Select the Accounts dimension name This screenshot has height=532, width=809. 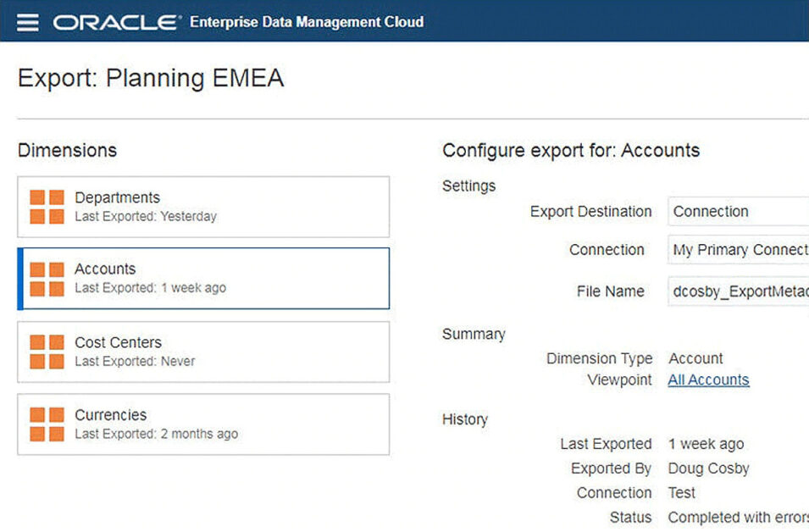pos(105,269)
